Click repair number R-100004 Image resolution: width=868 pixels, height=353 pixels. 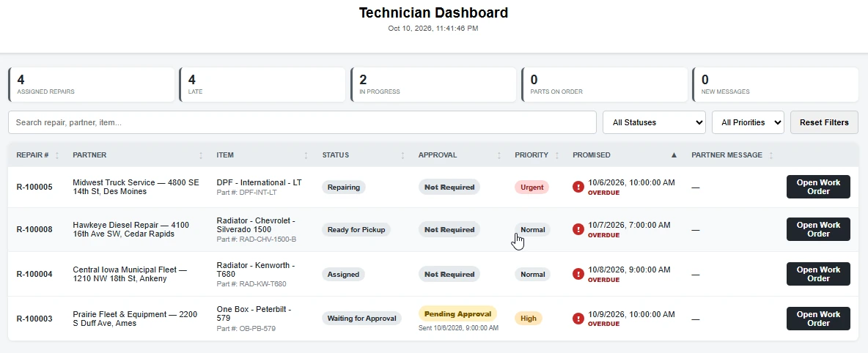tap(34, 274)
